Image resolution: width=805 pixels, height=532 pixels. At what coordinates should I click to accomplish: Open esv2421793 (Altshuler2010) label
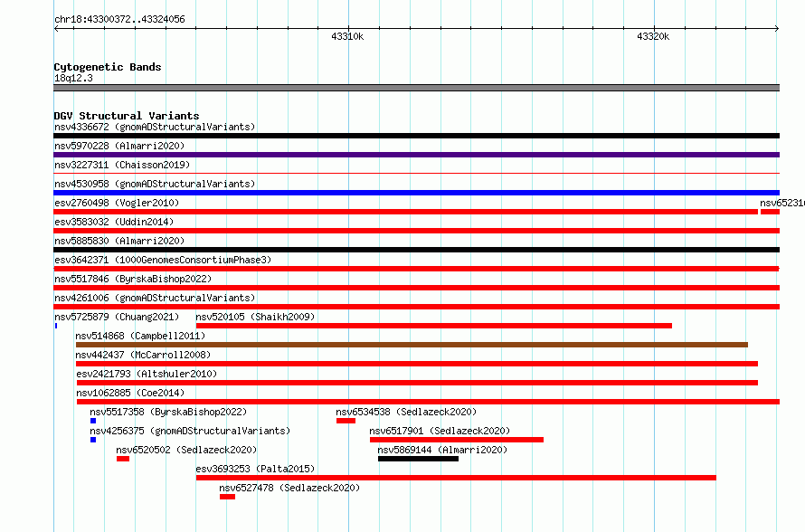pos(147,374)
